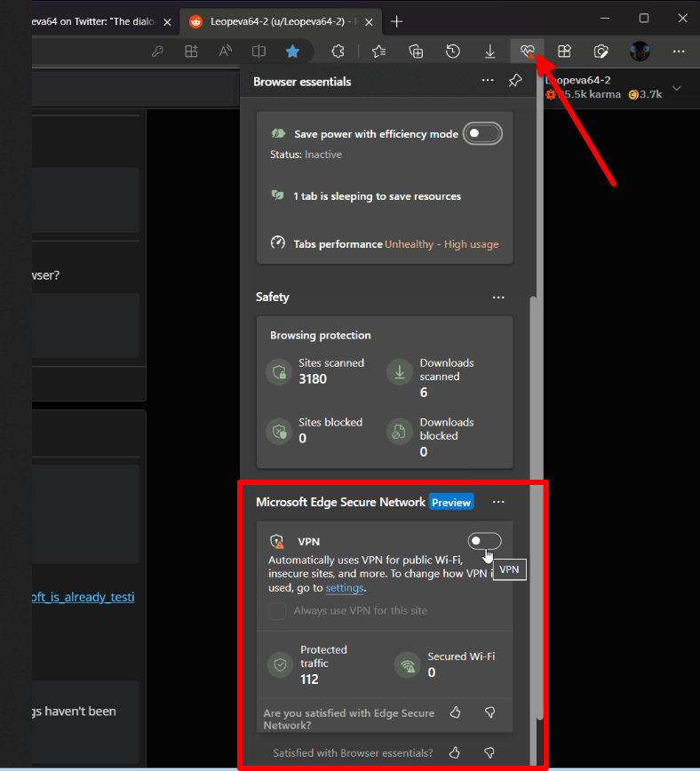Click the Protected traffic 112 value
This screenshot has height=771, width=700.
(x=309, y=680)
